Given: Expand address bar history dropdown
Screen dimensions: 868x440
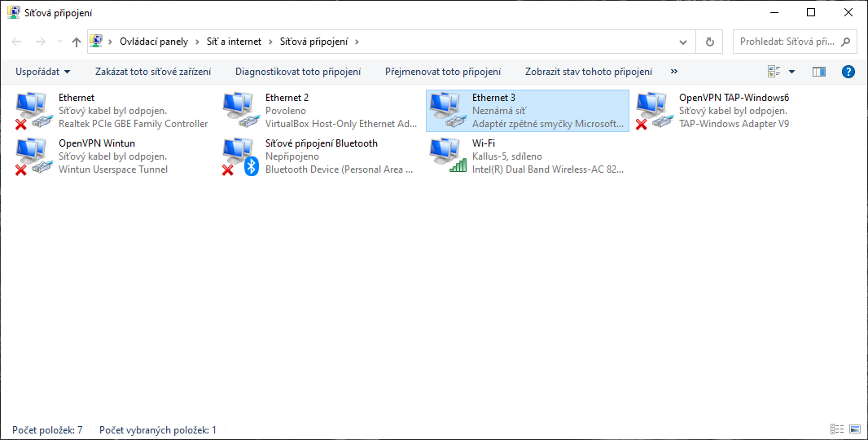Looking at the screenshot, I should point(684,42).
